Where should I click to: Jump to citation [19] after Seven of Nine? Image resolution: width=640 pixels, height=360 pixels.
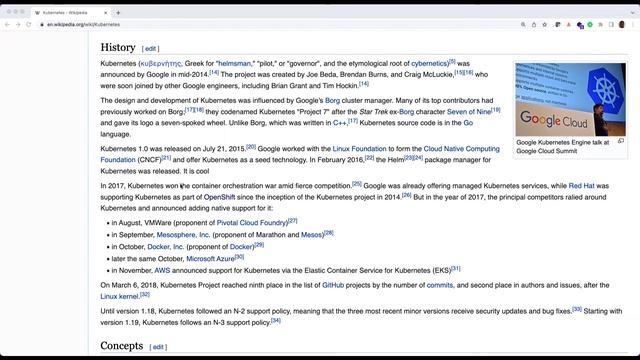(x=496, y=110)
